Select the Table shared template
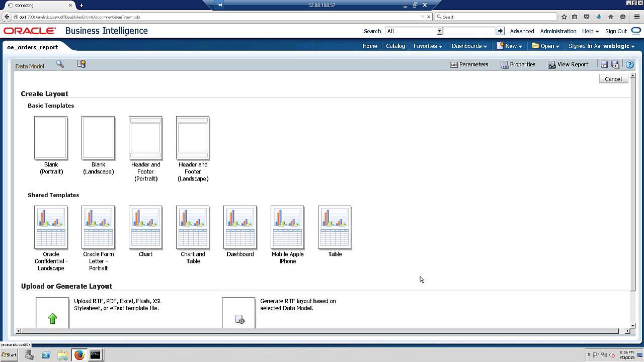 [335, 227]
